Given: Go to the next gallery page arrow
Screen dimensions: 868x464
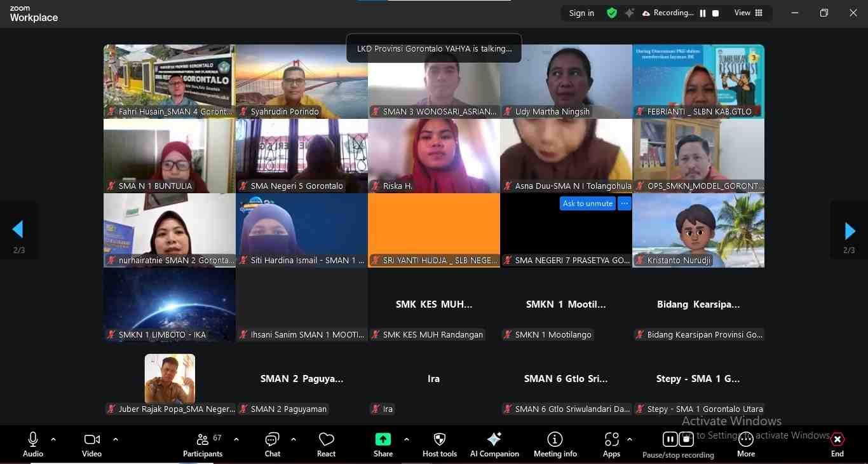Looking at the screenshot, I should [850, 230].
